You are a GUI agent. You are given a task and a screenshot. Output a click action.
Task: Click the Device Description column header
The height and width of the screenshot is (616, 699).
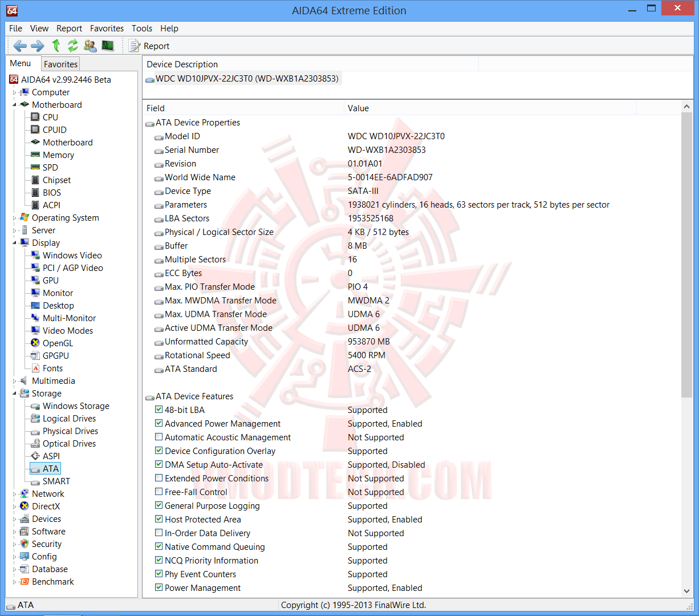311,64
